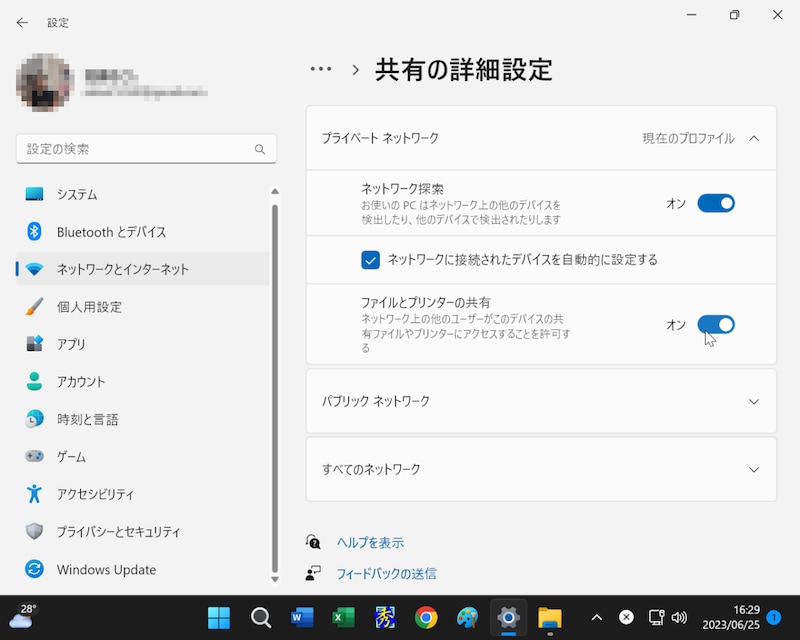Select the 個人用設定 paintbrush icon
Viewport: 800px width, 640px height.
click(35, 307)
